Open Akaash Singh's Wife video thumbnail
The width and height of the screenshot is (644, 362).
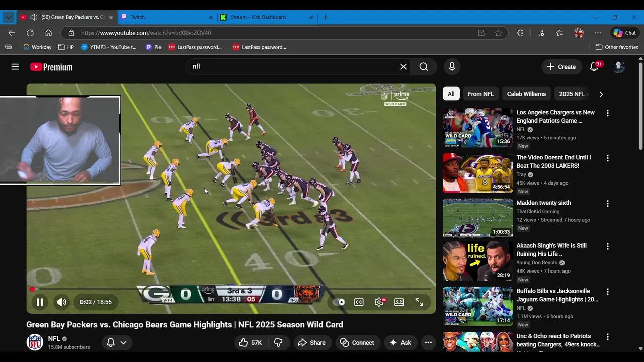[478, 261]
